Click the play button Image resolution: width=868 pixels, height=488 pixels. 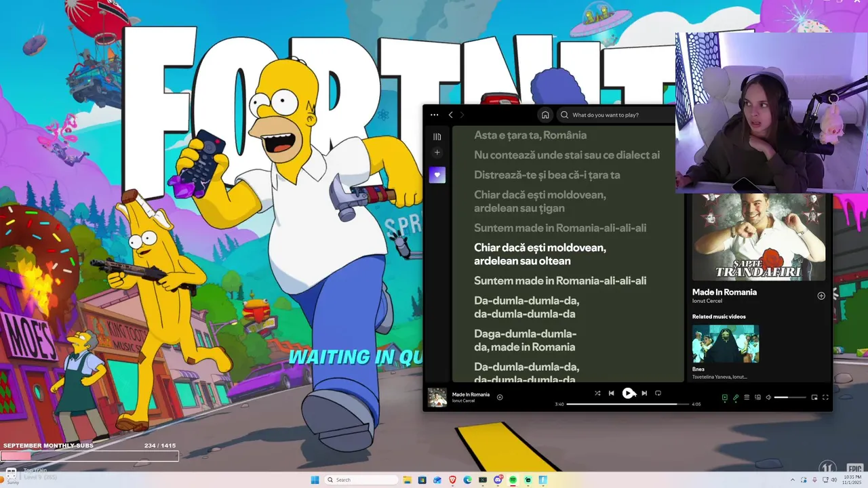628,393
